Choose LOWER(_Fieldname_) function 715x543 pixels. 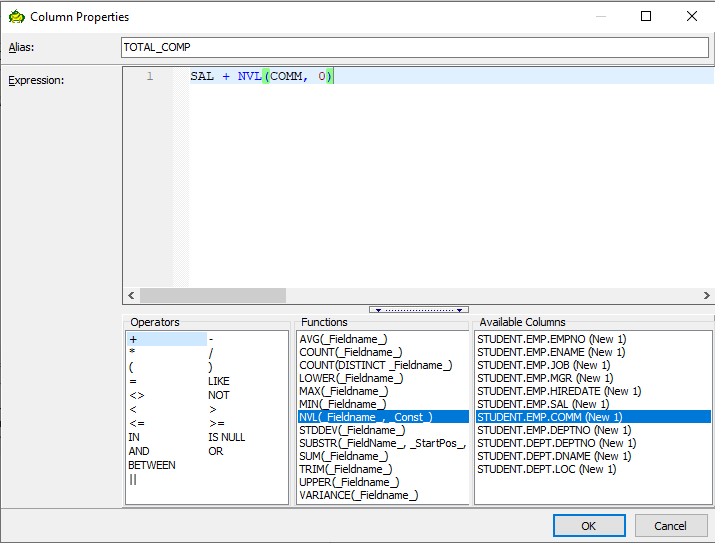click(x=351, y=378)
